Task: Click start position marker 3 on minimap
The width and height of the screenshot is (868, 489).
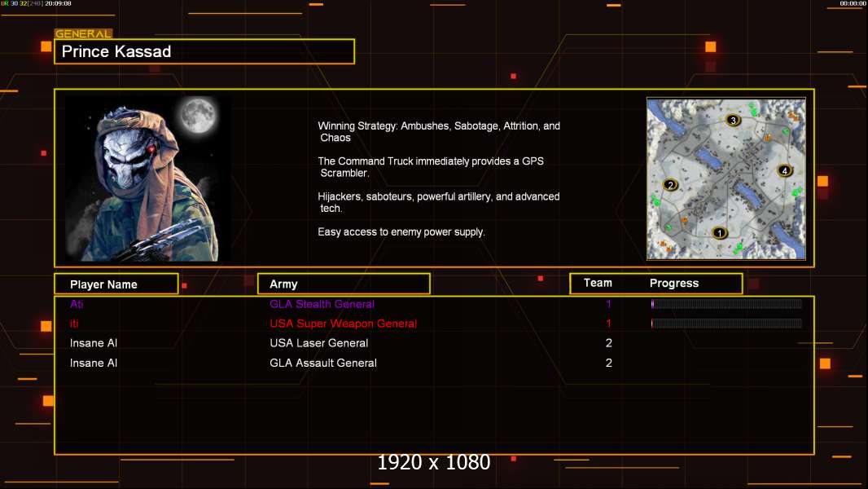Action: (733, 120)
